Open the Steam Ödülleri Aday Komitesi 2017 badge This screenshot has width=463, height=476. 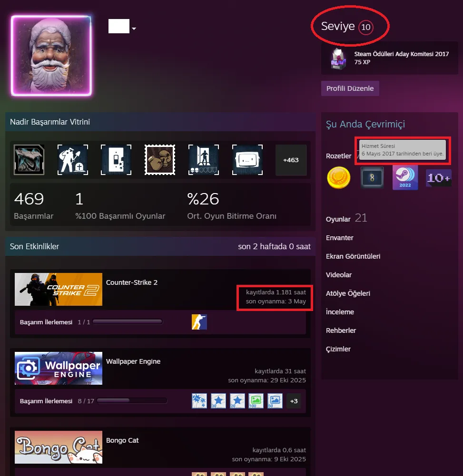coord(389,58)
